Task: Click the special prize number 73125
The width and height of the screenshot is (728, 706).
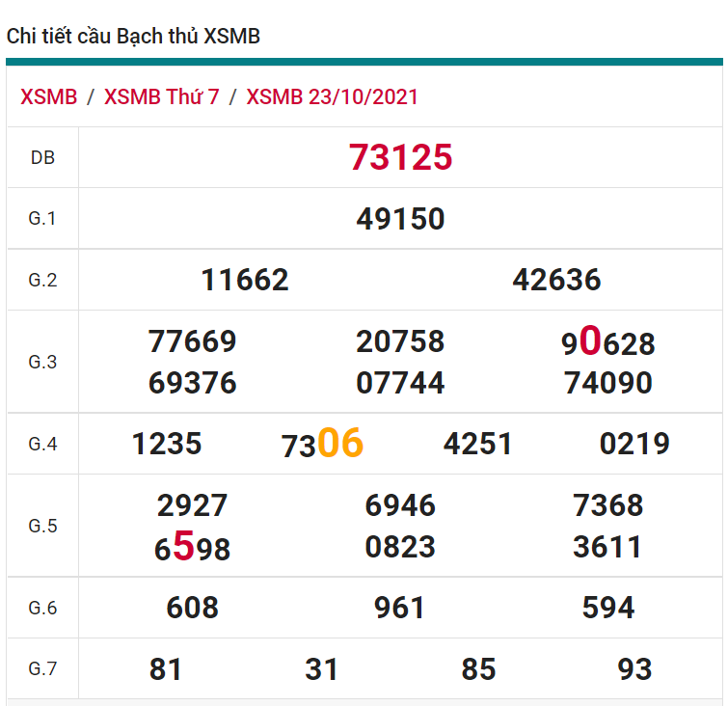Action: 400,157
